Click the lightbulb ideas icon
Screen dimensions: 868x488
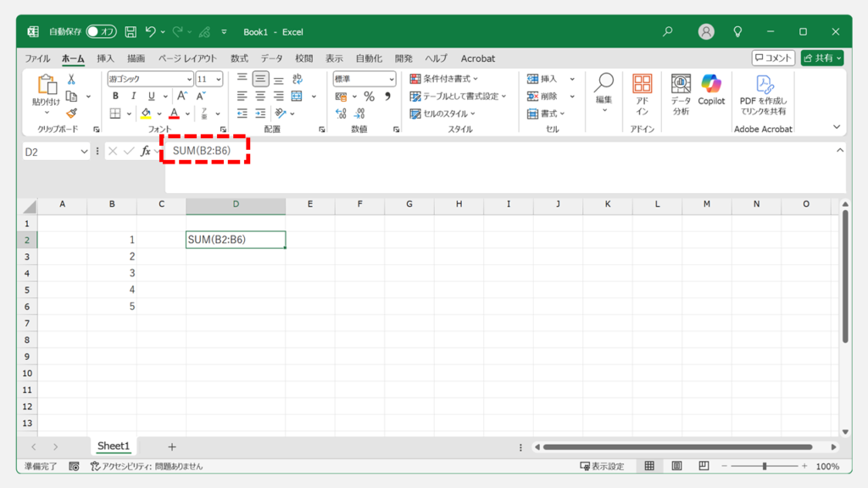737,31
